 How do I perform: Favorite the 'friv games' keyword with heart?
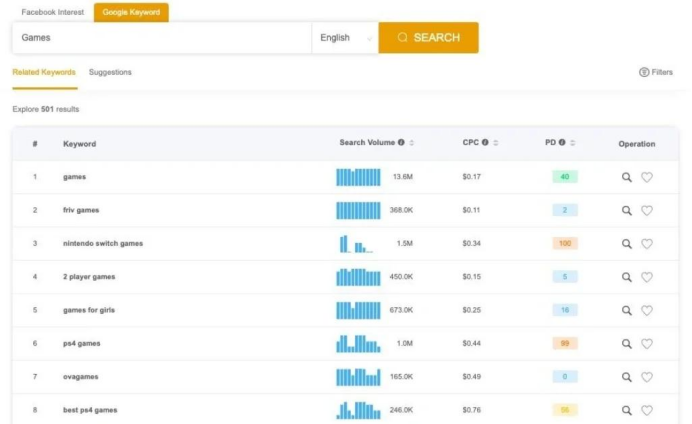pyautogui.click(x=647, y=211)
